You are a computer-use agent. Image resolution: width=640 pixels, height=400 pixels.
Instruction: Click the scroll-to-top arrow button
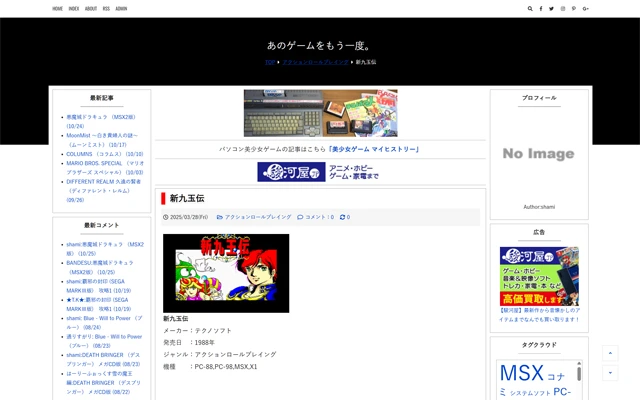[x=610, y=354]
